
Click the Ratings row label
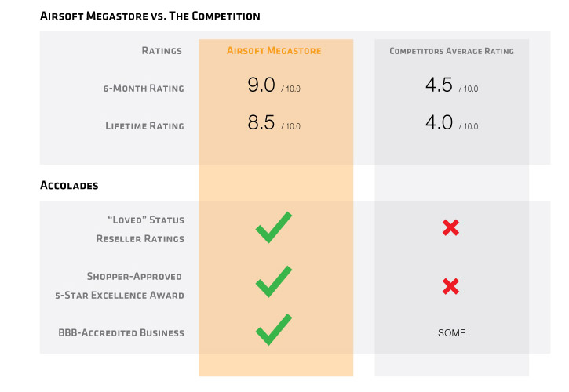point(162,51)
